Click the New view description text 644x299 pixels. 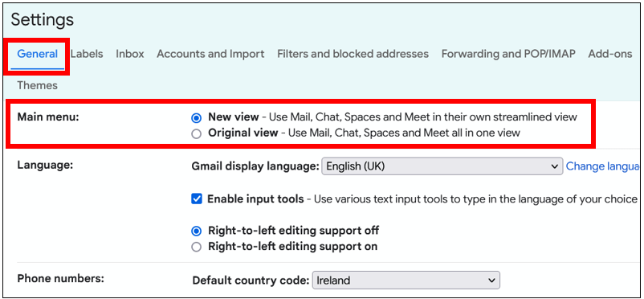(x=423, y=117)
